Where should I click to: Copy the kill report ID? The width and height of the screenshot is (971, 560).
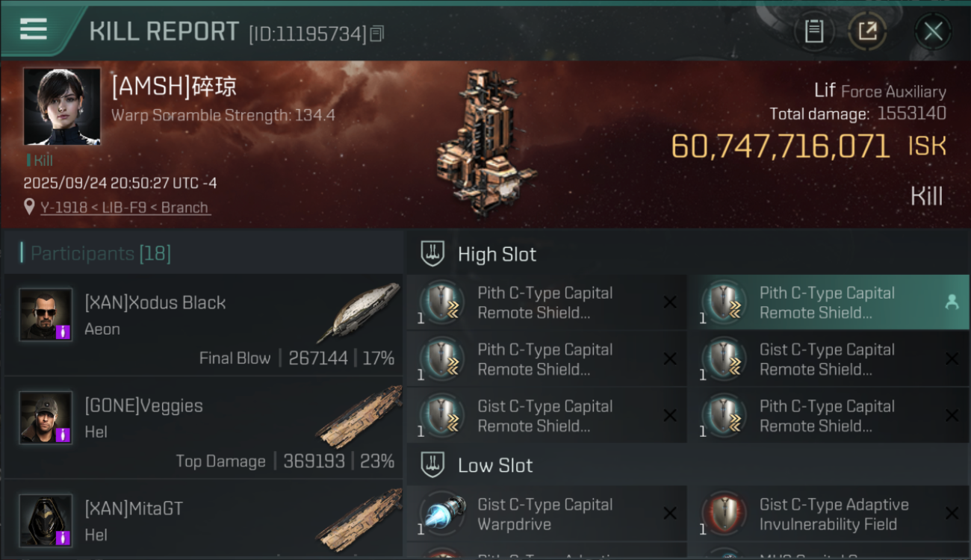(377, 34)
